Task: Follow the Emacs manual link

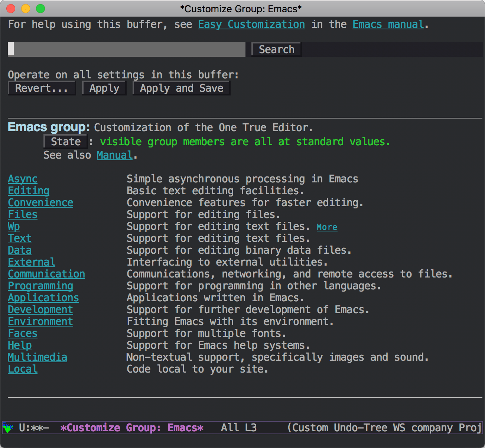Action: pos(388,25)
